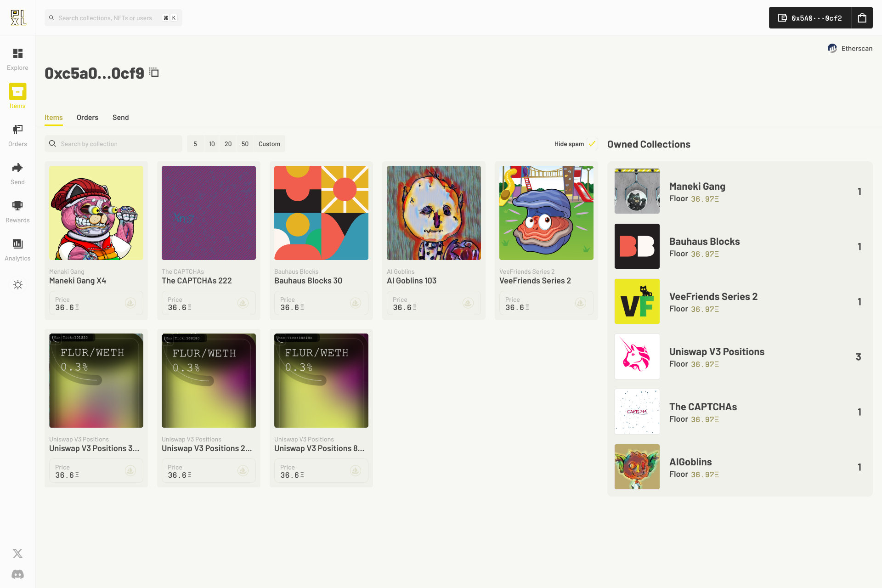
Task: Switch to the Items tab
Action: click(54, 118)
